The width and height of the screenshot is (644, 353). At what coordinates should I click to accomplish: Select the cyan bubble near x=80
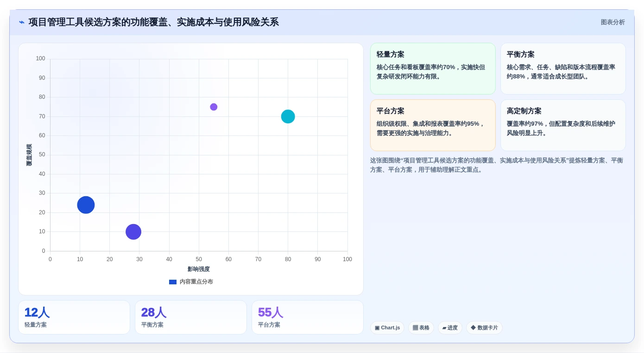click(288, 116)
